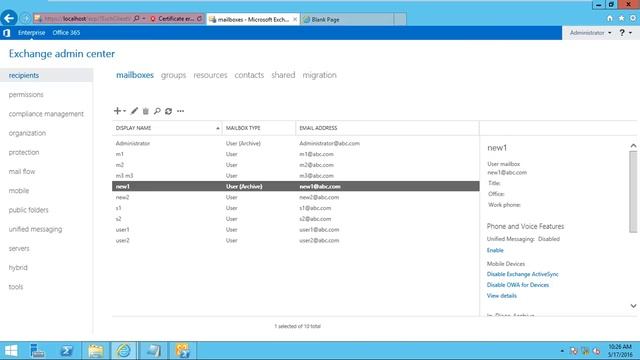Open permissions in the left navigation
The height and width of the screenshot is (360, 640).
click(26, 95)
